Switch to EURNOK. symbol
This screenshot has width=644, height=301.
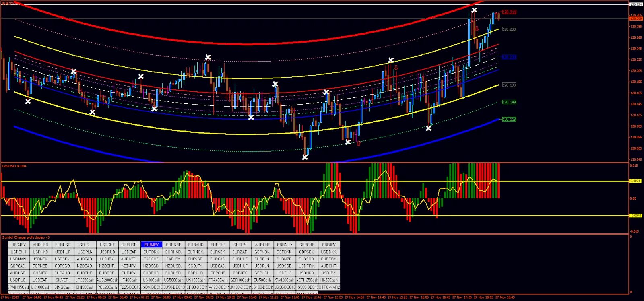(x=196, y=252)
